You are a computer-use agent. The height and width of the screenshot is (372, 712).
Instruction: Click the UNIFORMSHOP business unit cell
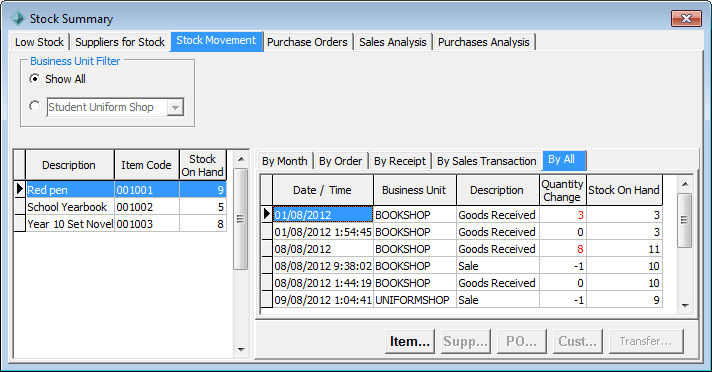tap(415, 300)
